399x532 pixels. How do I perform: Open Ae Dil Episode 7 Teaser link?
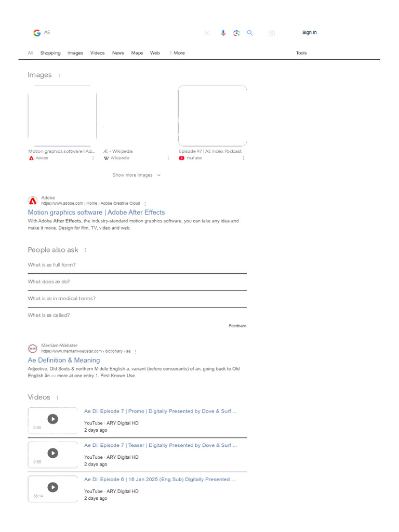(161, 445)
